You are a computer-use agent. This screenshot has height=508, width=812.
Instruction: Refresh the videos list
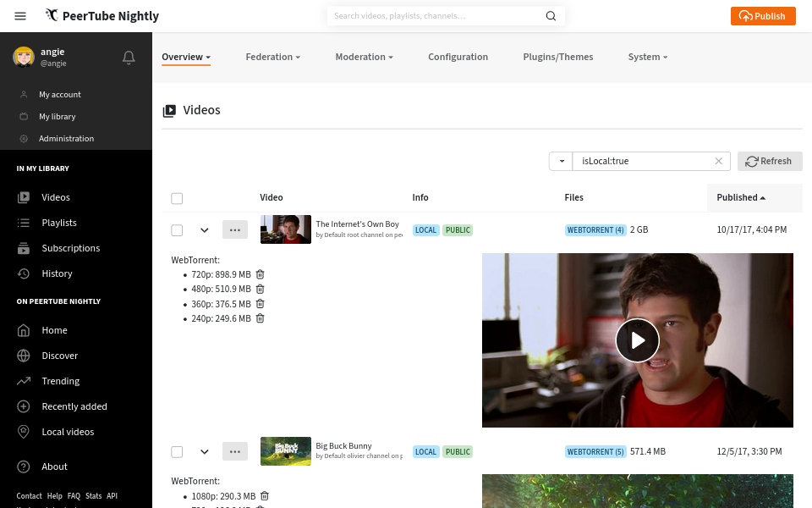(x=770, y=161)
